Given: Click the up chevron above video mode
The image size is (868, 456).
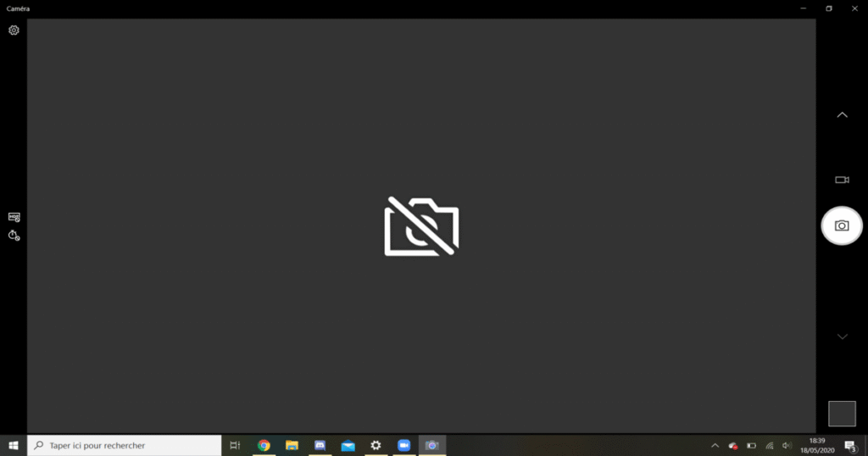Looking at the screenshot, I should click(x=842, y=114).
